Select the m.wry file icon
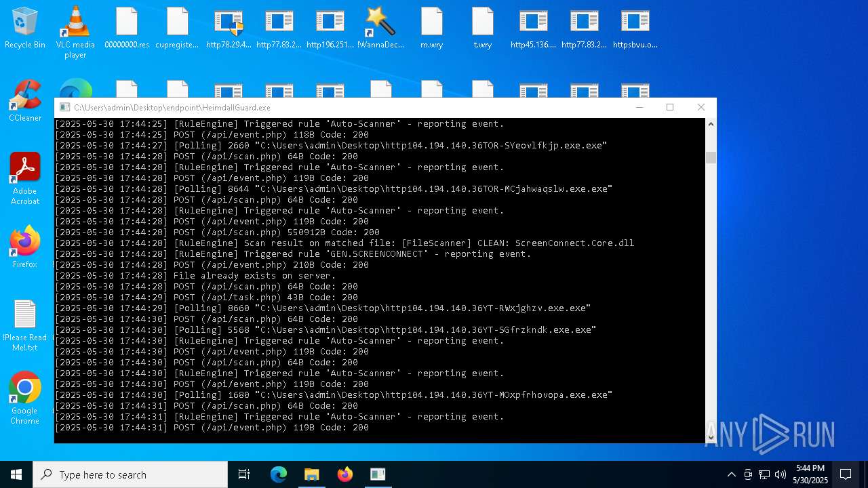Screen dimensions: 868x488 431,28
